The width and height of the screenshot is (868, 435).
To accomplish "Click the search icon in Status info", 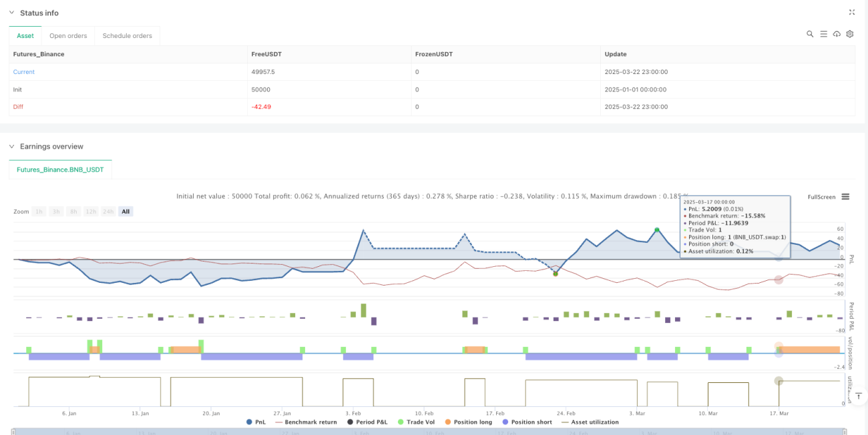I will click(x=810, y=34).
